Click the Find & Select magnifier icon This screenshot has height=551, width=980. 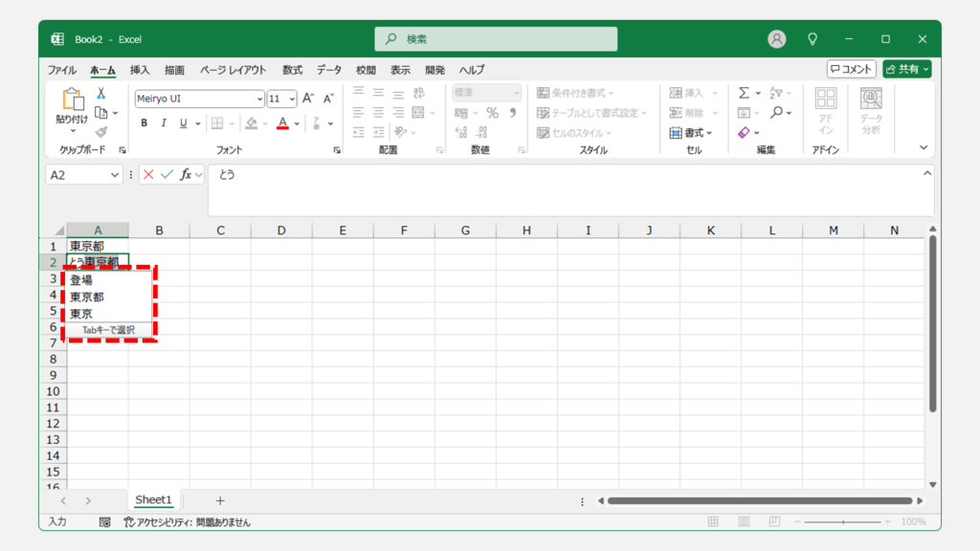point(776,113)
